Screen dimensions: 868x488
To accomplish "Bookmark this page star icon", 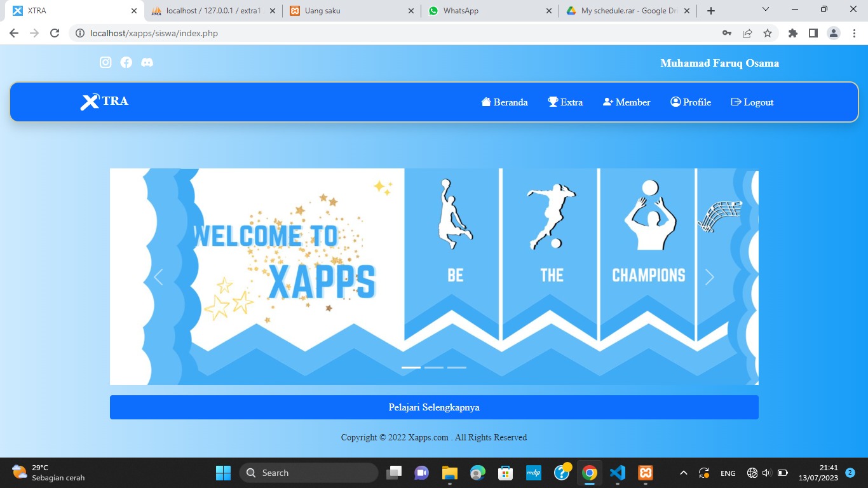I will tap(768, 33).
